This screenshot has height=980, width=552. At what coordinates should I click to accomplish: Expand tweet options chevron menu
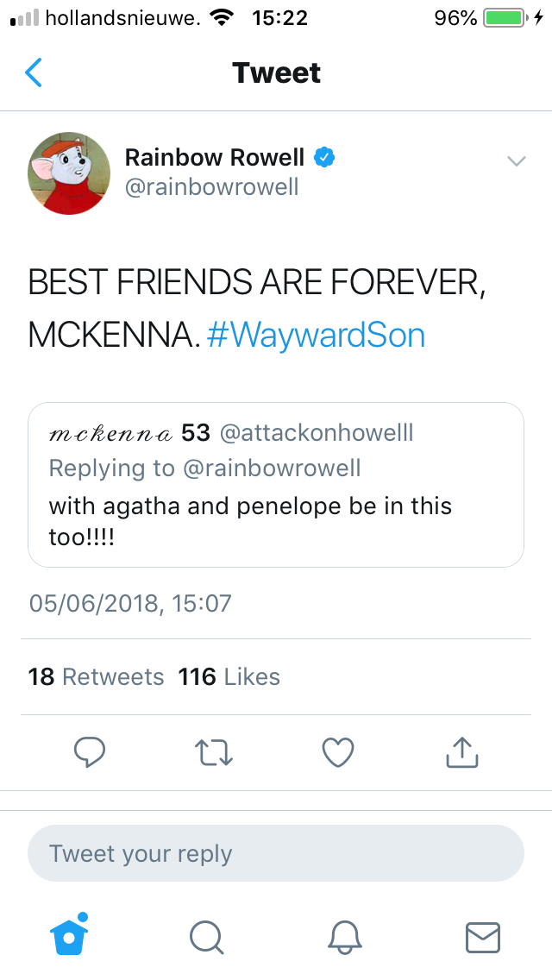tap(516, 160)
